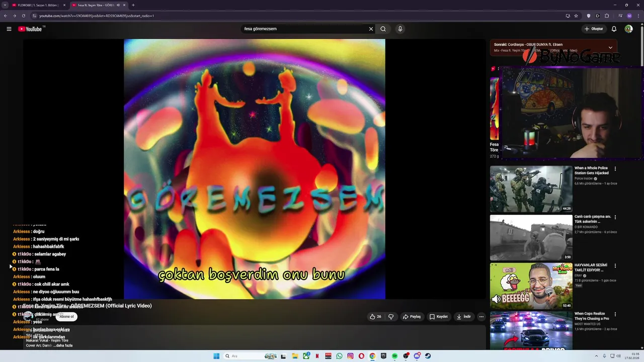
Task: Open the MOST WANTED US channel link
Action: click(x=587, y=324)
